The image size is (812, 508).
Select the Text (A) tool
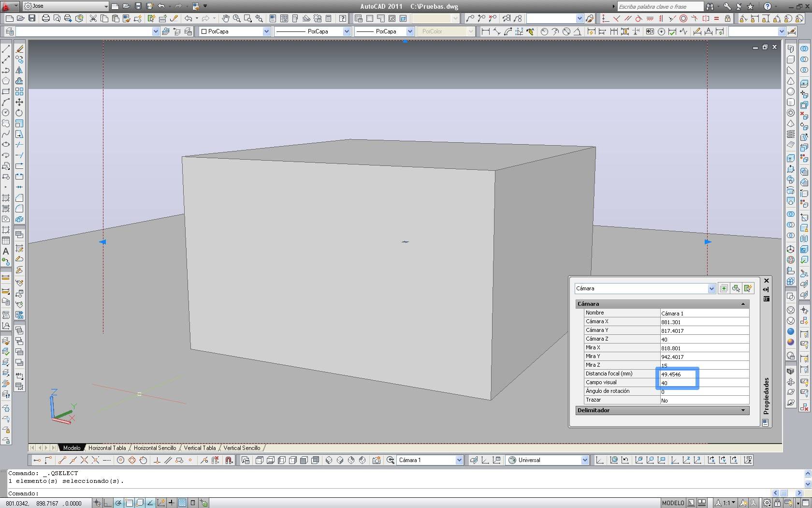tap(6, 251)
